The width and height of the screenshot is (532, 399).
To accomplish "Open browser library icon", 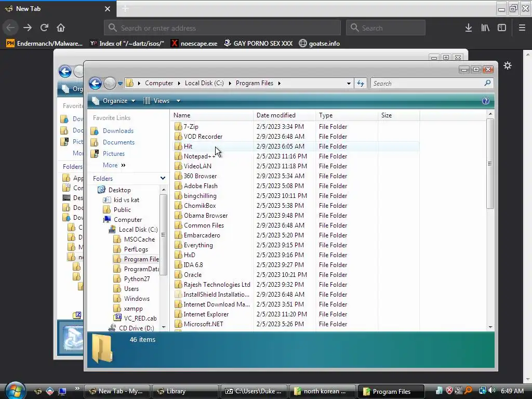I will [x=485, y=28].
